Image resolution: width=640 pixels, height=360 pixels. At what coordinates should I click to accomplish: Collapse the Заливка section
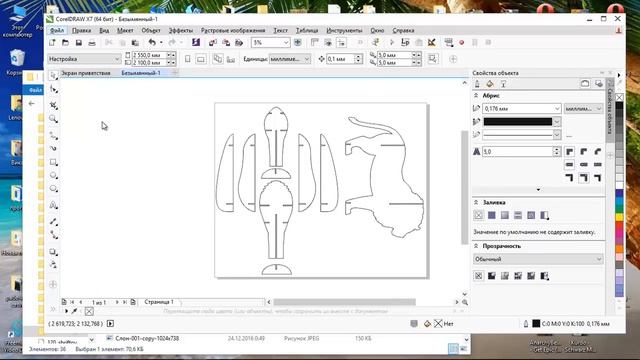point(476,202)
